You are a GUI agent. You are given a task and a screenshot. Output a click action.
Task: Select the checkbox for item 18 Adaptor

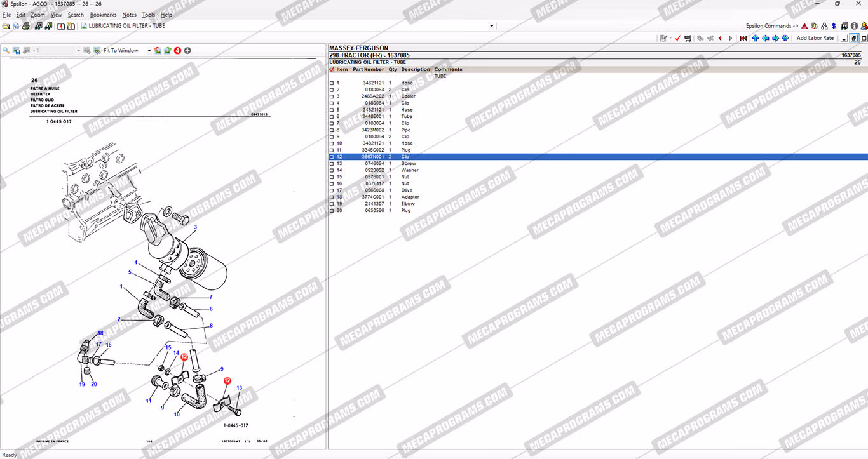[x=332, y=197]
